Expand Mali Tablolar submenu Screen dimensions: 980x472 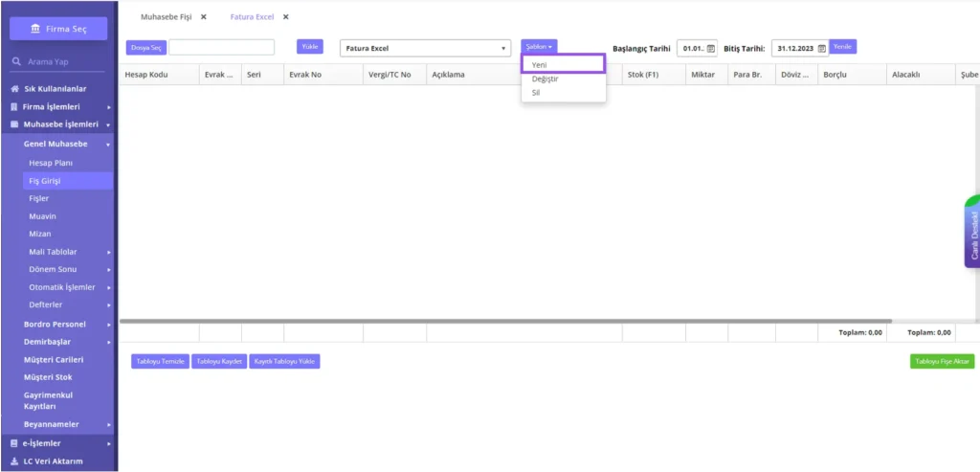click(69, 252)
